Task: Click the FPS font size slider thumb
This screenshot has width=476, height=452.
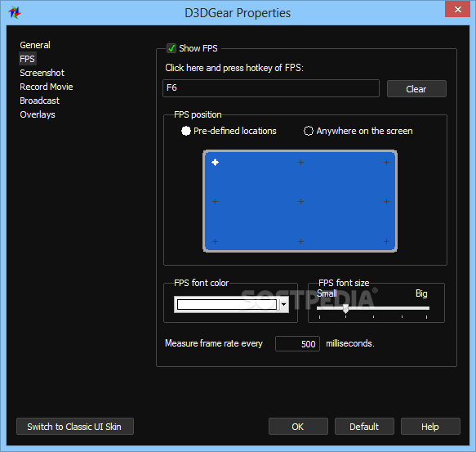Action: click(345, 308)
